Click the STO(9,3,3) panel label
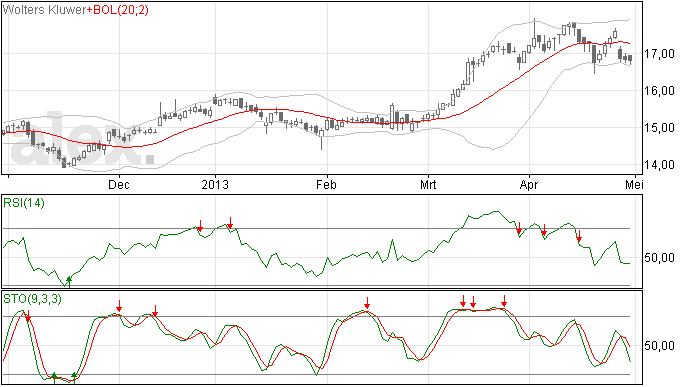The height and width of the screenshot is (387, 690). point(32,299)
